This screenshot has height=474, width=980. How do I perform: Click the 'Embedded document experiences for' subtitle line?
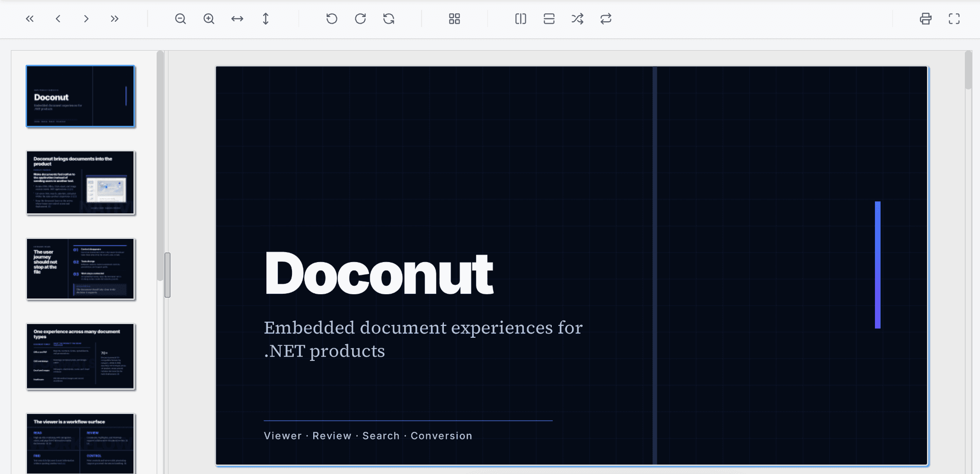(423, 327)
